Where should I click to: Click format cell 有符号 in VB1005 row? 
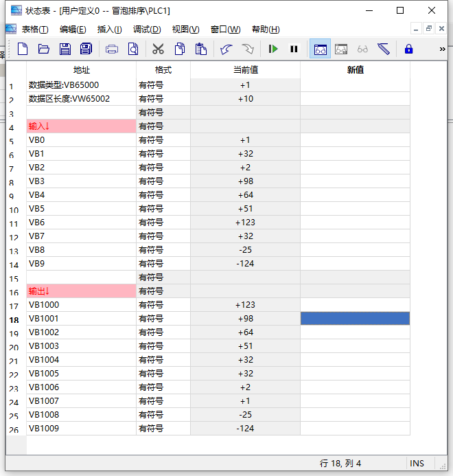pyautogui.click(x=163, y=374)
